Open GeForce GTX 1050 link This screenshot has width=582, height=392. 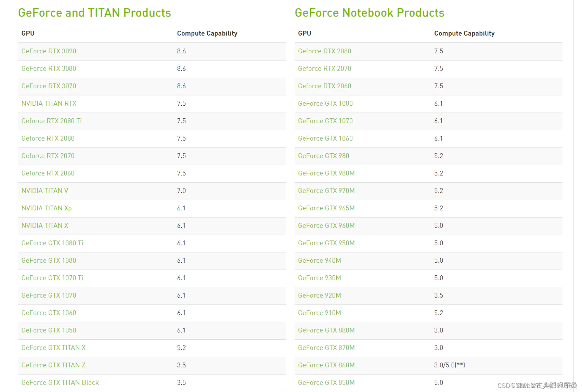[49, 330]
